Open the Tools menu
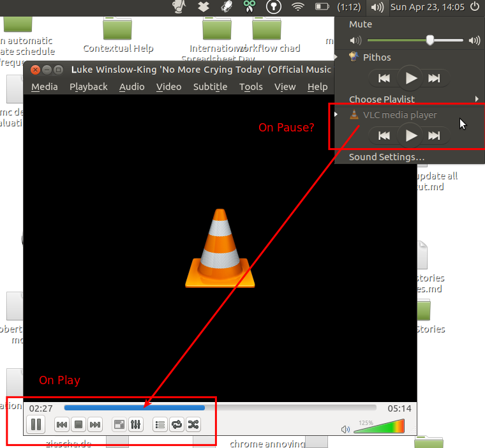The height and width of the screenshot is (448, 485). click(251, 87)
